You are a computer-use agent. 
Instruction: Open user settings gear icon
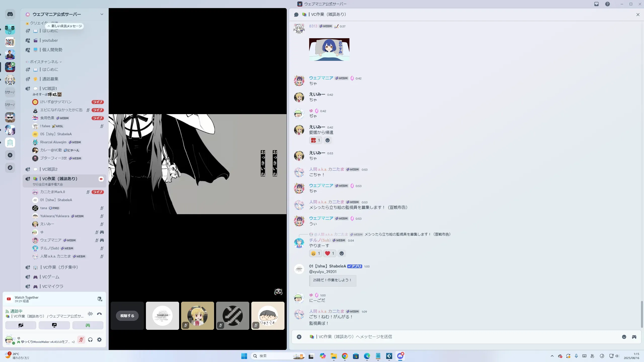99,340
